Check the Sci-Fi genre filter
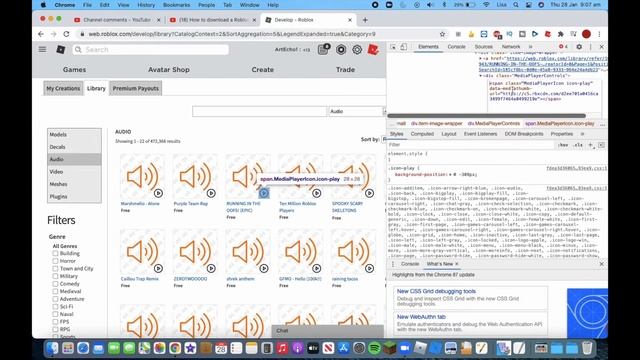The image size is (640, 360). coord(55,307)
